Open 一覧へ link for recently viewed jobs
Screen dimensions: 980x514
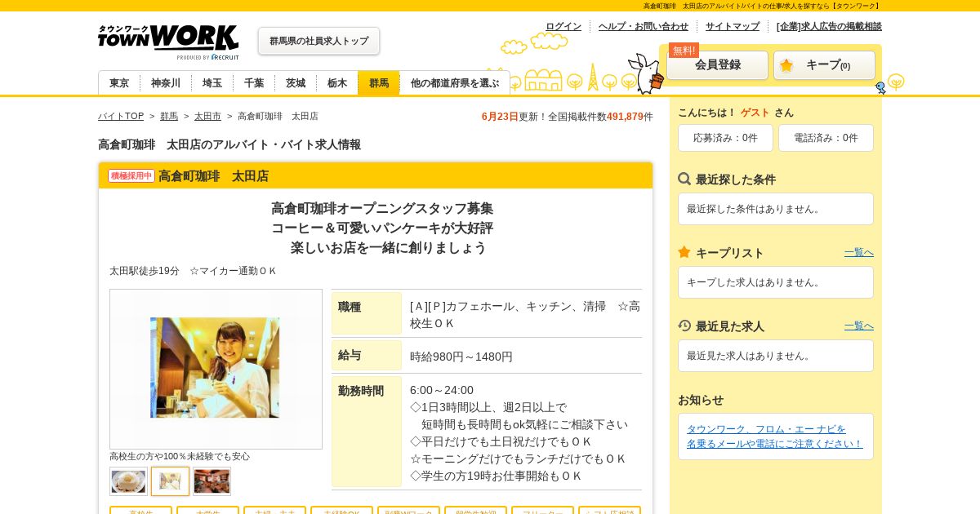[859, 326]
